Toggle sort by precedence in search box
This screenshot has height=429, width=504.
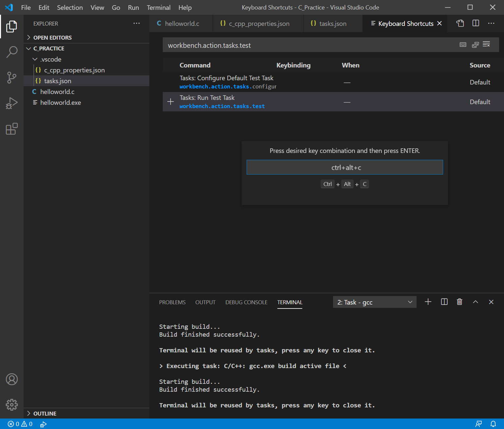[475, 45]
